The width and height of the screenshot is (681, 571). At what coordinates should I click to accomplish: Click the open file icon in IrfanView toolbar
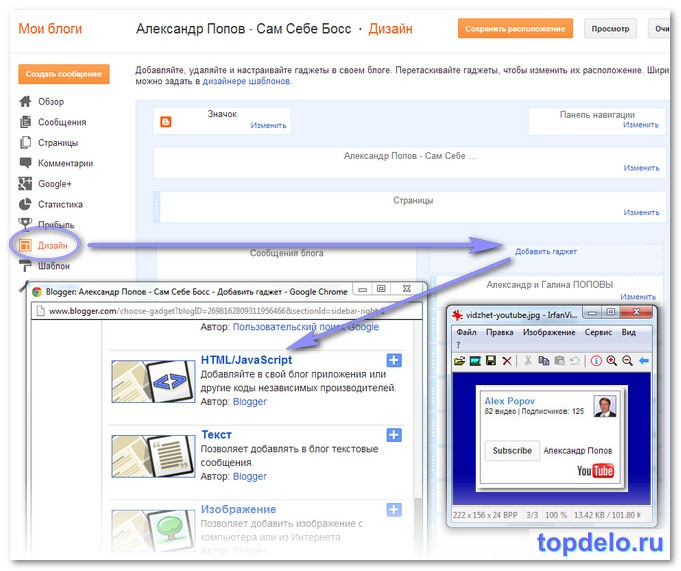[460, 361]
